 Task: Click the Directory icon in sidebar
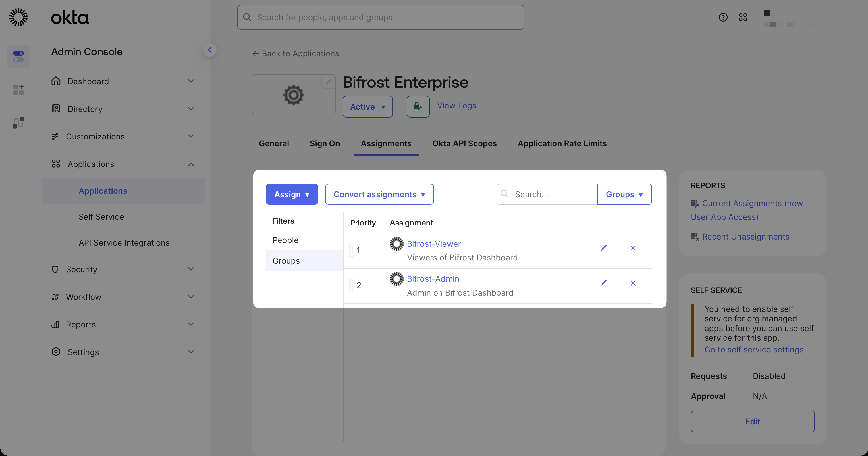click(x=56, y=109)
